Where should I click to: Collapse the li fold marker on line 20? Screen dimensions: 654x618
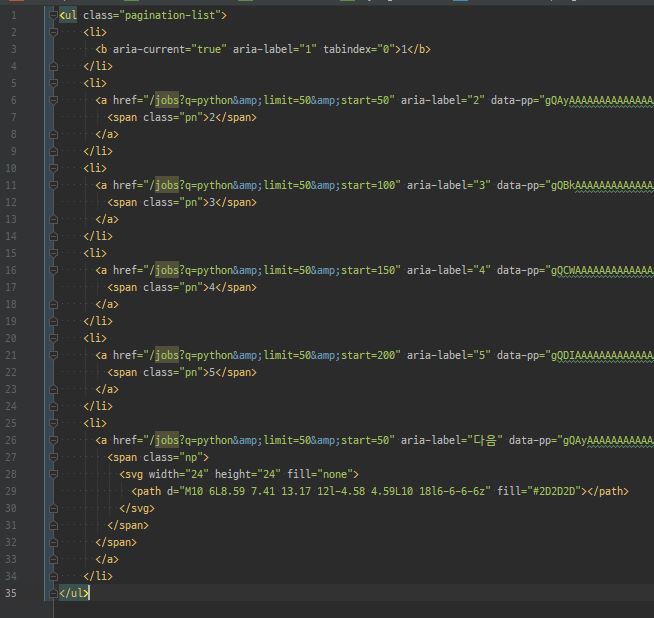pos(53,338)
